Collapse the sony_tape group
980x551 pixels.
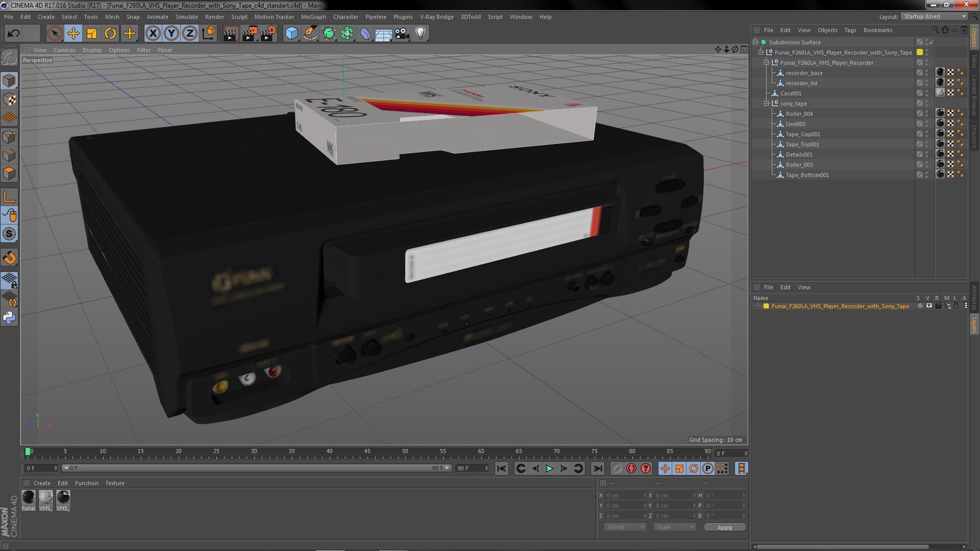click(766, 104)
